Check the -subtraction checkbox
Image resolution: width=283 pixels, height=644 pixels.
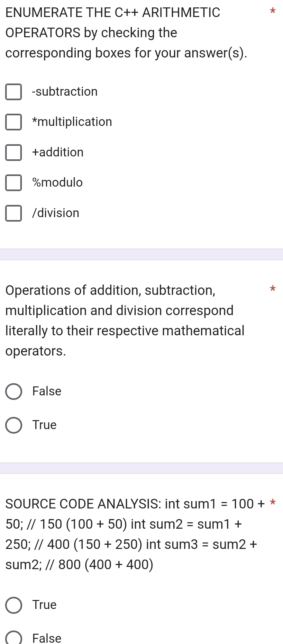pos(14,92)
